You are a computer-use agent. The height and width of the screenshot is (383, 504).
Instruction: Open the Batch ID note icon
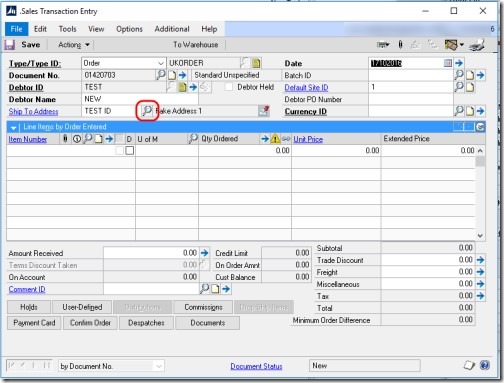[470, 75]
